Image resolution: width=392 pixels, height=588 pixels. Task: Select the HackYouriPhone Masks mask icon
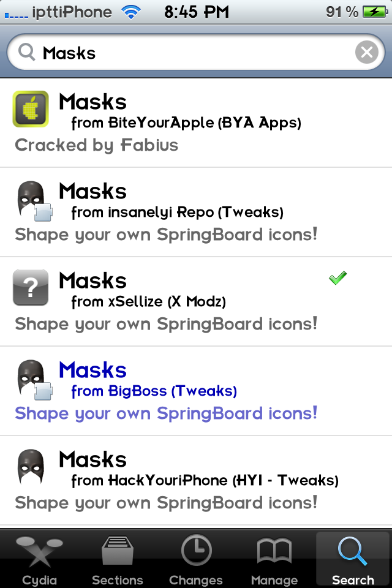(31, 467)
